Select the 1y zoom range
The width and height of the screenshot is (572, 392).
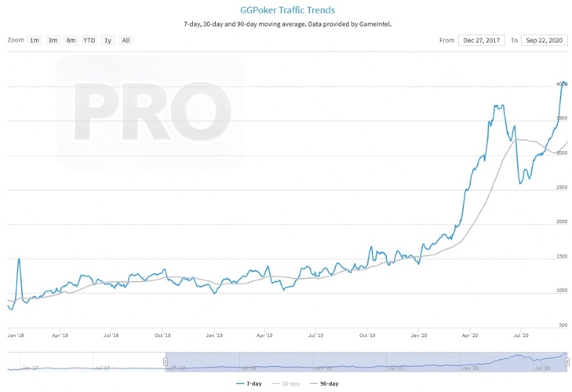[x=107, y=40]
